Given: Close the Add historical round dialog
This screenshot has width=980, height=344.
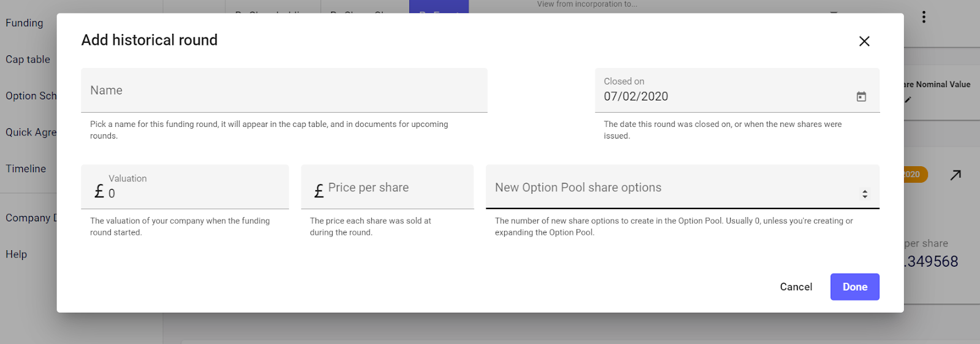Looking at the screenshot, I should click(x=864, y=41).
